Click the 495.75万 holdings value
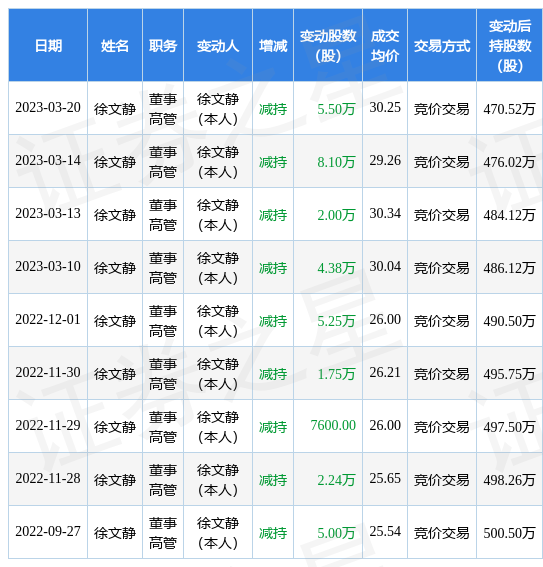543x567 pixels. (x=509, y=374)
